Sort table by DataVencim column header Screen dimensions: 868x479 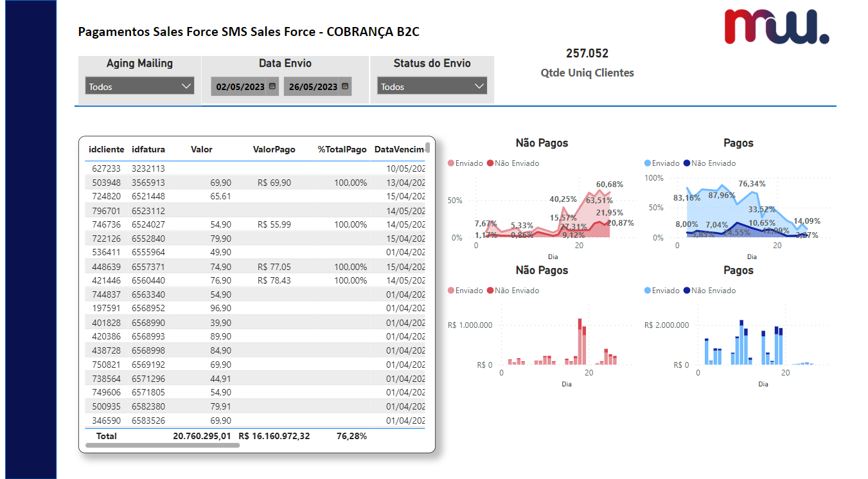400,149
